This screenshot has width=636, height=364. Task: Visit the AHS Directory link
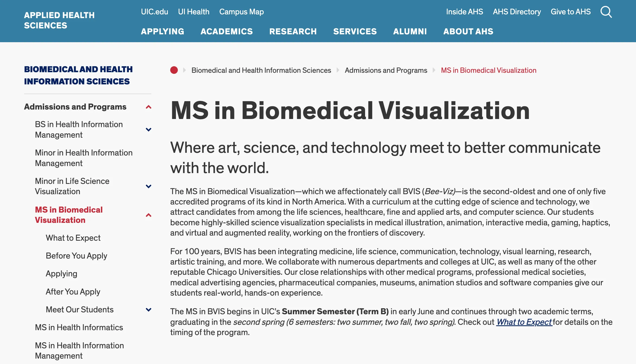pos(517,12)
